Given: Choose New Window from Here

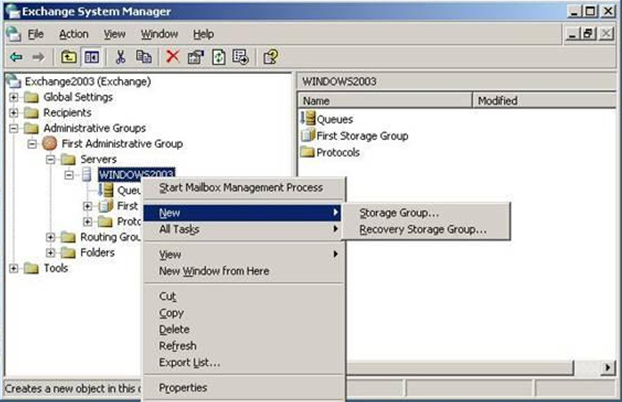Looking at the screenshot, I should 243,271.
